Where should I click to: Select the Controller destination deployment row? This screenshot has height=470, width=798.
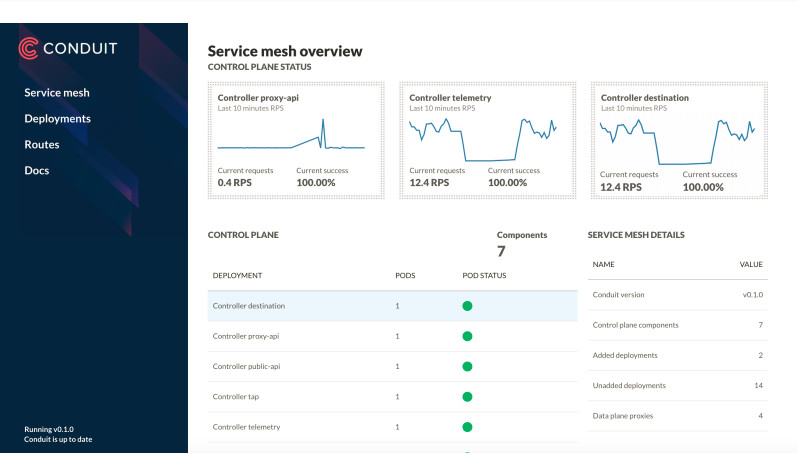[248, 306]
